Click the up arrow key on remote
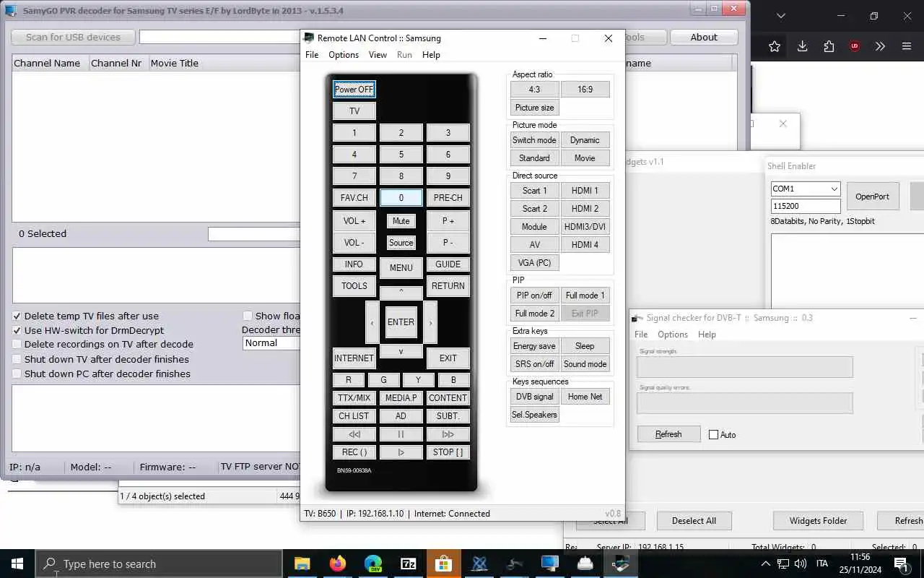 [401, 293]
